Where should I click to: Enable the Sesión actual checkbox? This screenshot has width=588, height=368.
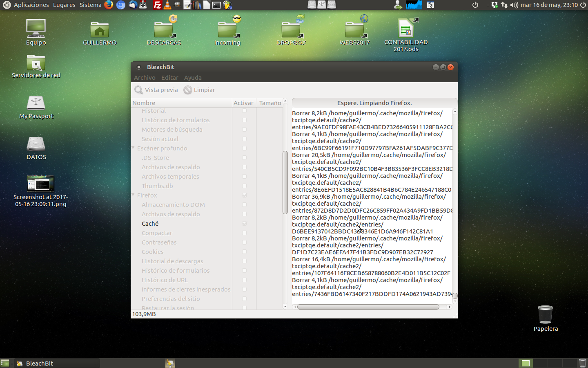click(245, 139)
